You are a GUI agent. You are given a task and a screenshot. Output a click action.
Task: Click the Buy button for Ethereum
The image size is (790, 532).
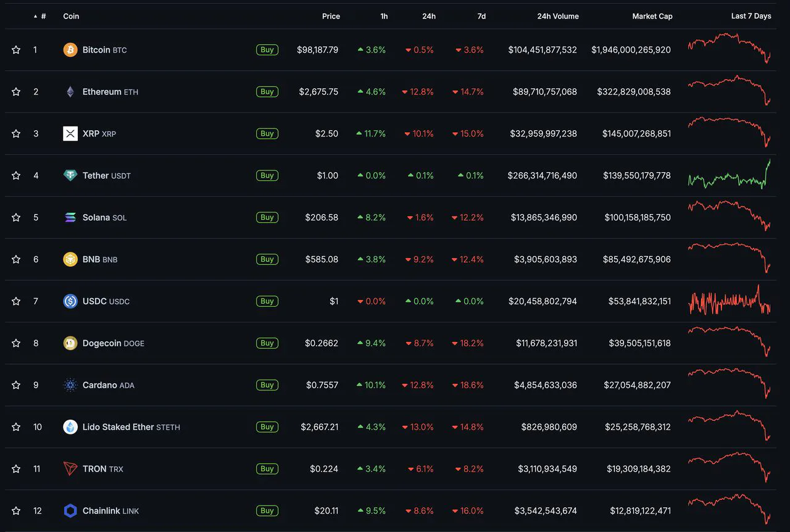pyautogui.click(x=267, y=91)
